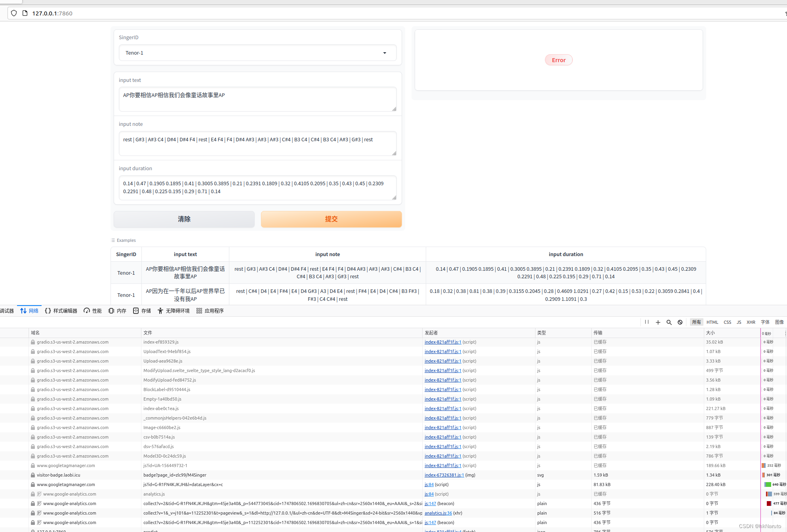
Task: Sort requests by 大小 column header
Action: point(711,332)
